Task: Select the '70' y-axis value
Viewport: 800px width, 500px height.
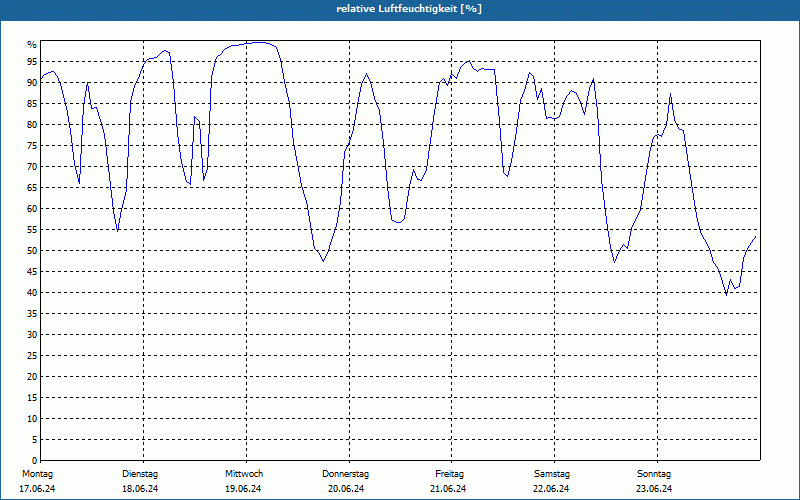Action: tap(32, 166)
